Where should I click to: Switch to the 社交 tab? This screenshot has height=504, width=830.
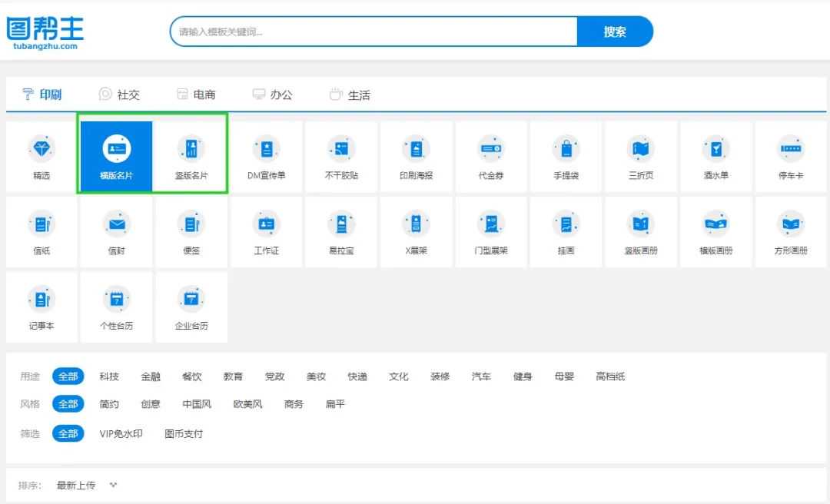click(x=120, y=94)
